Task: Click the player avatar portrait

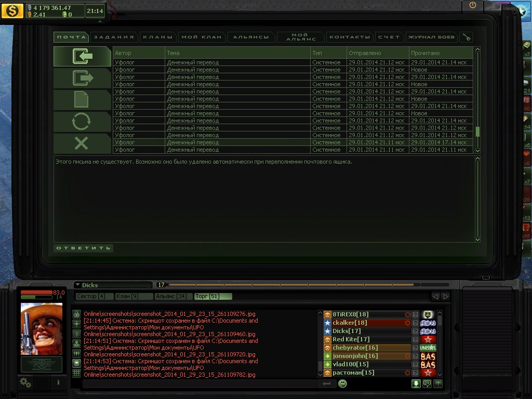Action: (42, 329)
